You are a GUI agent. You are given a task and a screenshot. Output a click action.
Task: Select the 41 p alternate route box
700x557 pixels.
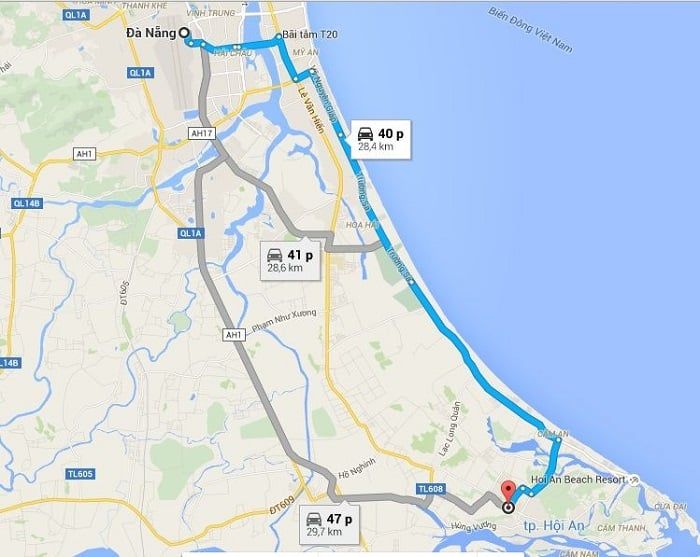(291, 261)
